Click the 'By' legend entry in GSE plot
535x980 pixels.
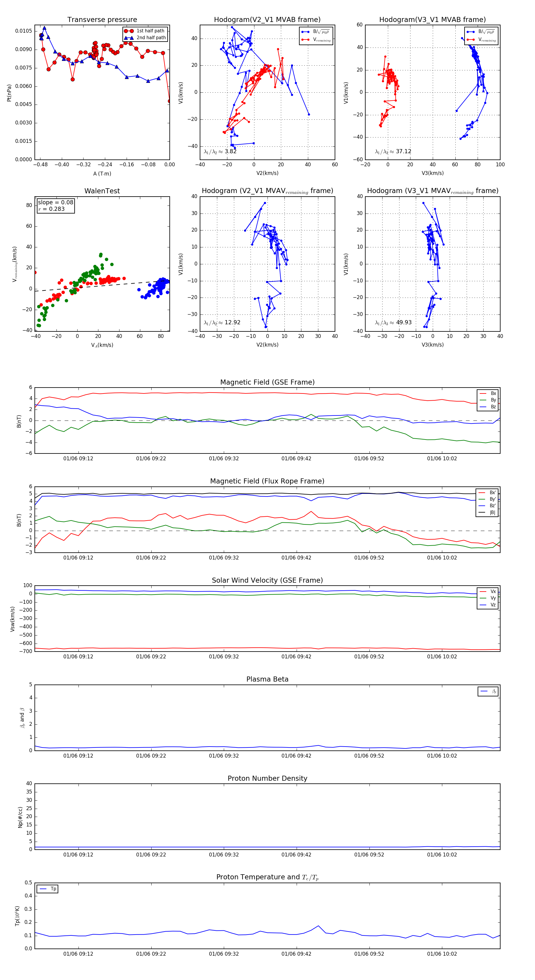488,400
